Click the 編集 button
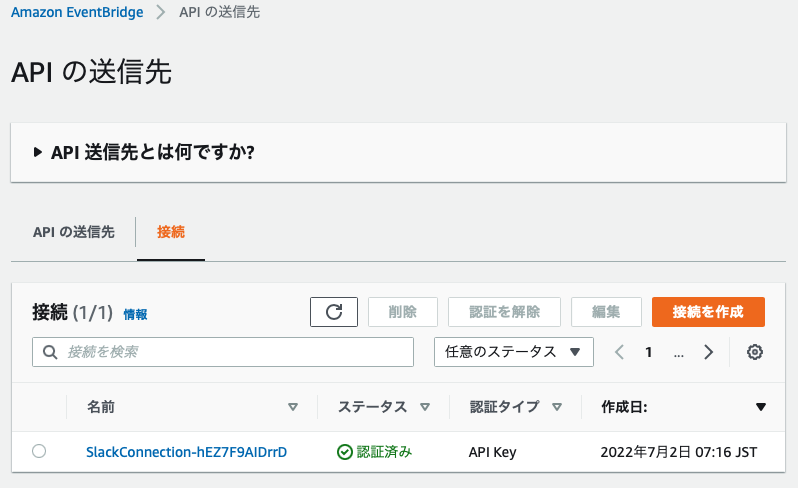The height and width of the screenshot is (488, 798). (606, 312)
